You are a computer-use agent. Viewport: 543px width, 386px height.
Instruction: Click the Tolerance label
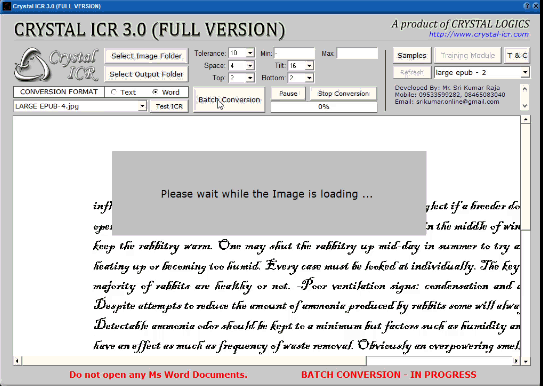coord(210,53)
